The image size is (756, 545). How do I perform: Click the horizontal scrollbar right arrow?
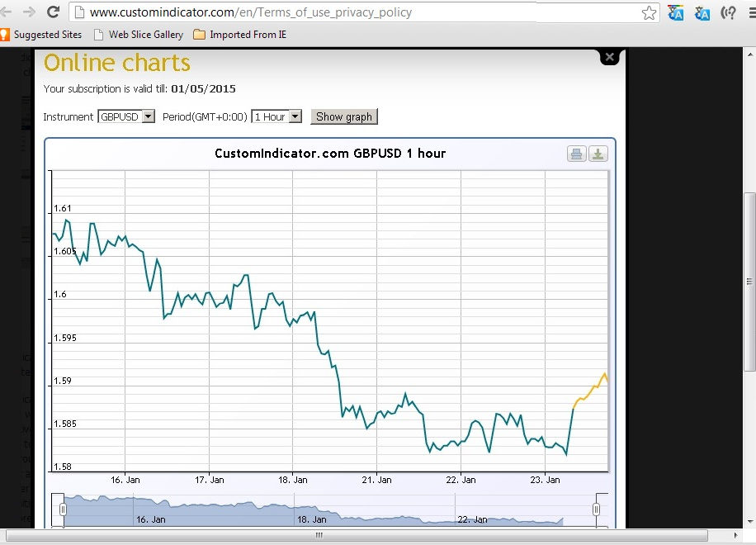(735, 535)
